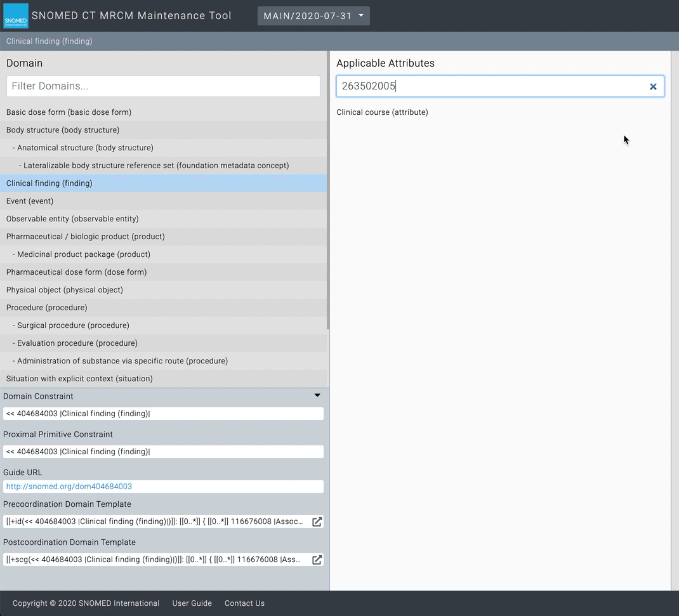Screen dimensions: 679x616
Task: Select Administration of substance via specific route domain
Action: [x=163, y=360]
